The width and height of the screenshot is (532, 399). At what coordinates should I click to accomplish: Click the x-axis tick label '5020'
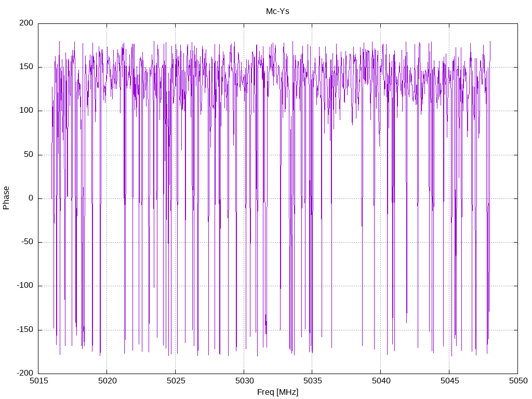tap(107, 381)
